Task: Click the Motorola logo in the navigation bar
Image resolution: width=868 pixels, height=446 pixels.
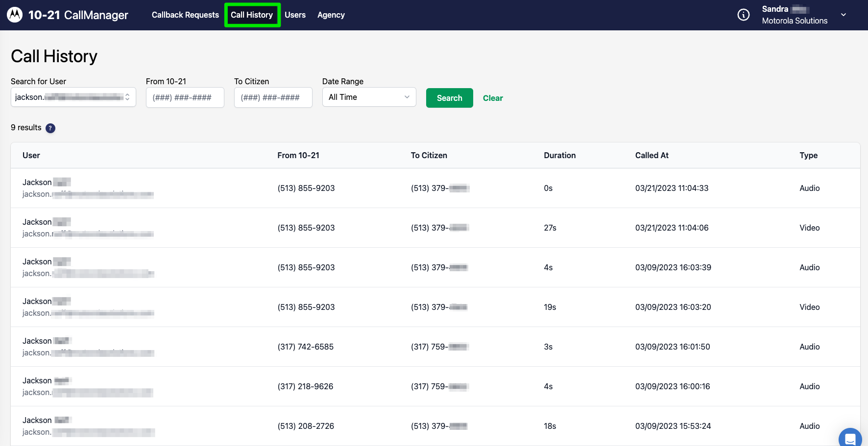Action: tap(15, 15)
